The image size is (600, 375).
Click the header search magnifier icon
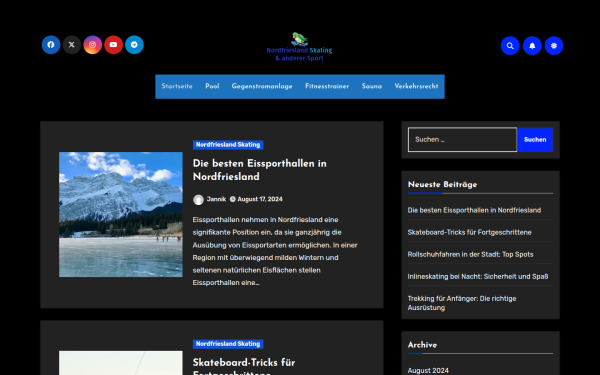(x=510, y=46)
